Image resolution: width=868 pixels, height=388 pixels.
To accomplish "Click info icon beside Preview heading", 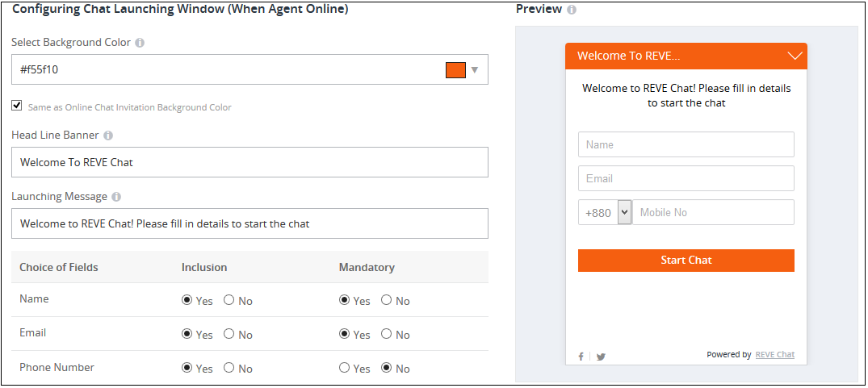I will 572,10.
